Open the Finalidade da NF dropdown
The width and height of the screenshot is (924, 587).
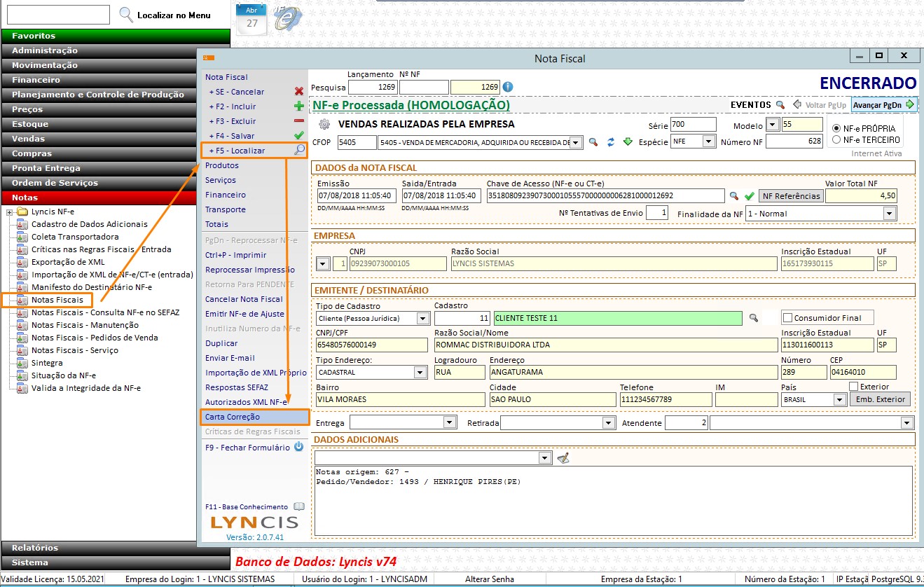pyautogui.click(x=889, y=214)
